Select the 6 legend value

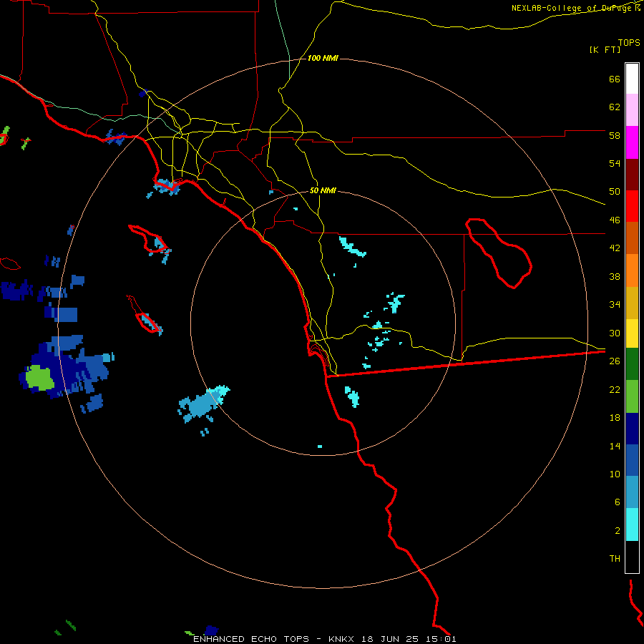pos(618,502)
